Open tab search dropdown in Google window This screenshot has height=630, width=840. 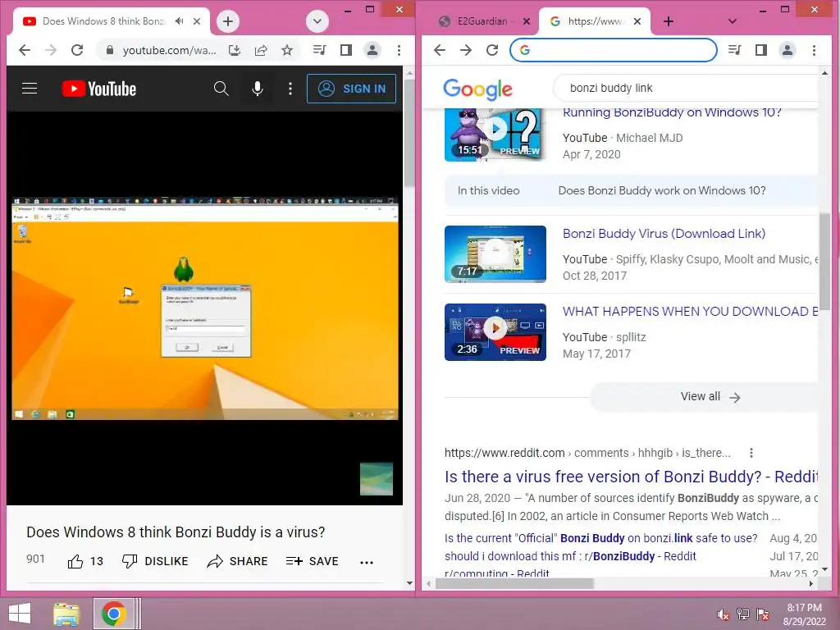pos(733,21)
